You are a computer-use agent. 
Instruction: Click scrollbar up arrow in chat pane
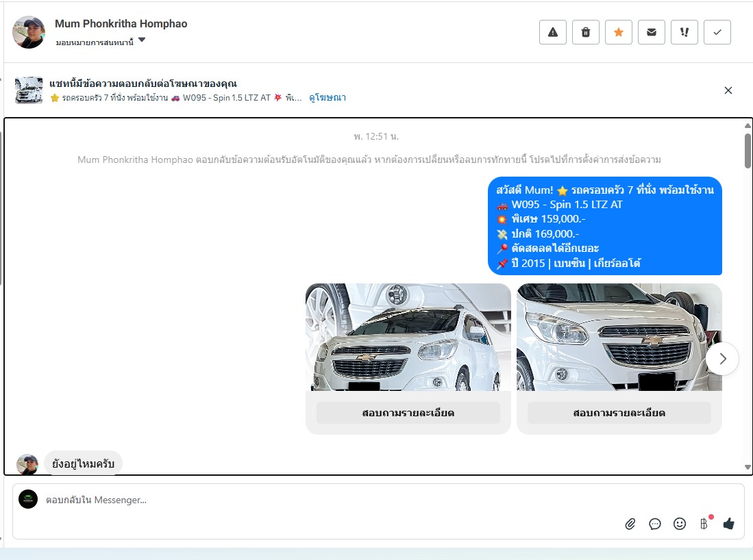coord(748,126)
